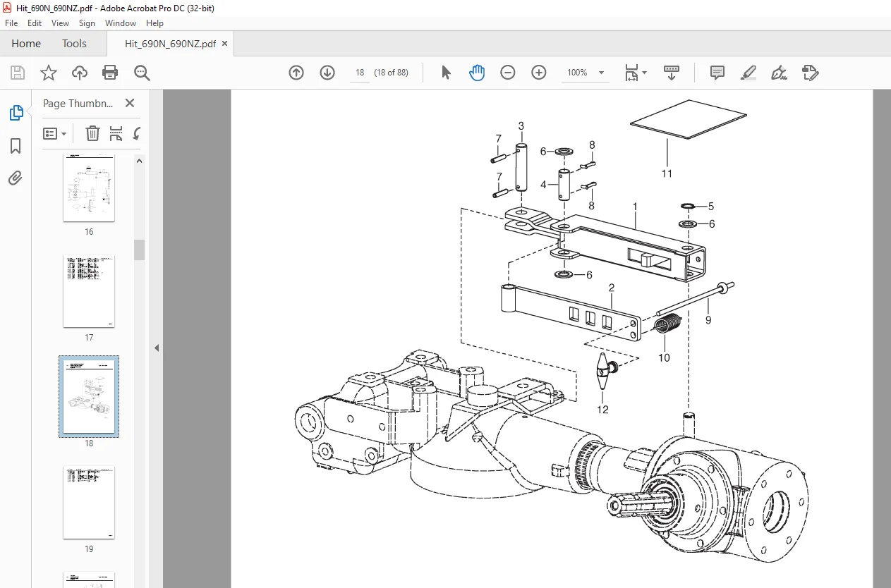Click the Print file icon
This screenshot has width=891, height=588.
pyautogui.click(x=110, y=73)
